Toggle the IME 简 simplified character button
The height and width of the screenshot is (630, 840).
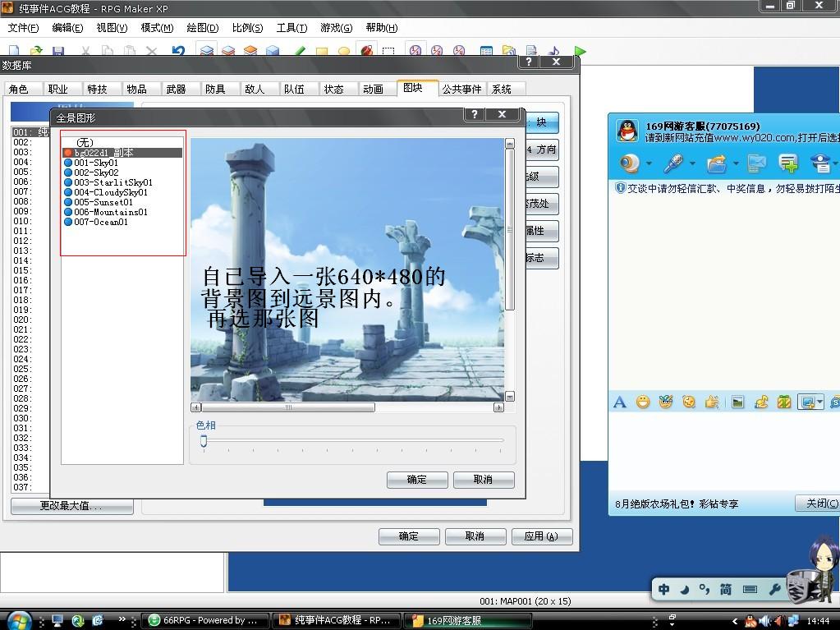click(725, 589)
